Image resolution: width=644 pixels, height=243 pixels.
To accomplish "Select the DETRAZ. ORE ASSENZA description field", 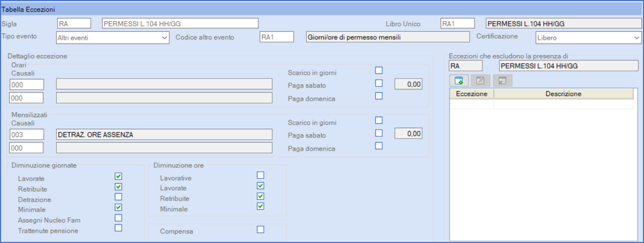I will [164, 134].
